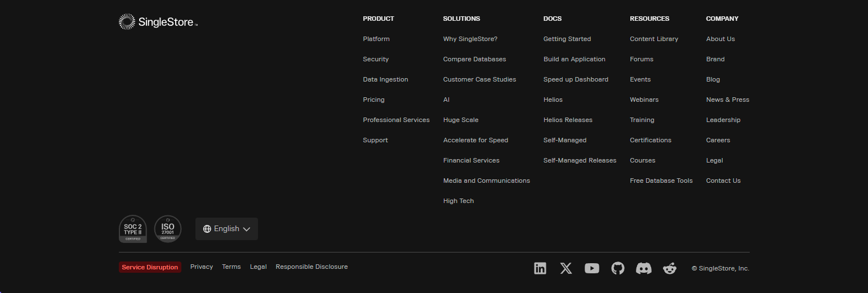The width and height of the screenshot is (868, 293).
Task: Click the LinkedIn icon in footer
Action: [x=540, y=268]
